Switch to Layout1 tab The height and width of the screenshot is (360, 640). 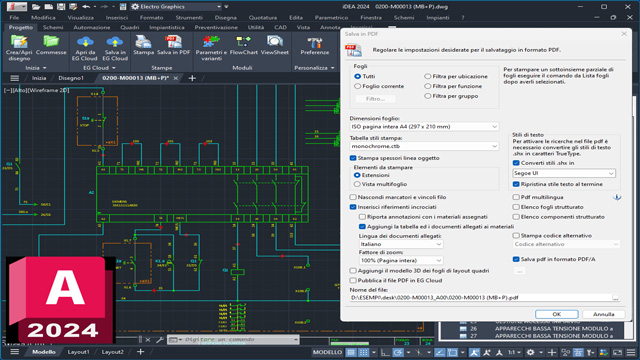pos(78,352)
